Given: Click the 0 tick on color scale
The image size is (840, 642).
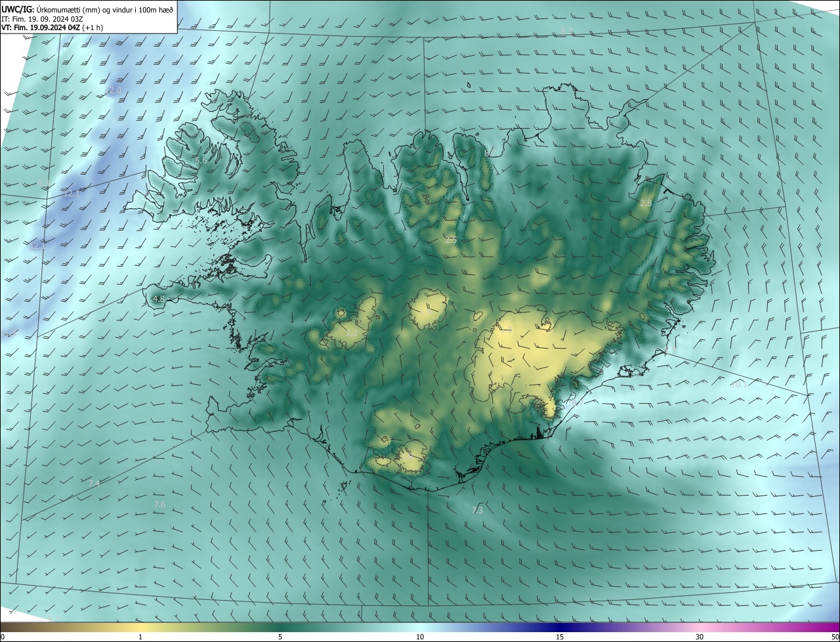Looking at the screenshot, I should [x=3, y=637].
